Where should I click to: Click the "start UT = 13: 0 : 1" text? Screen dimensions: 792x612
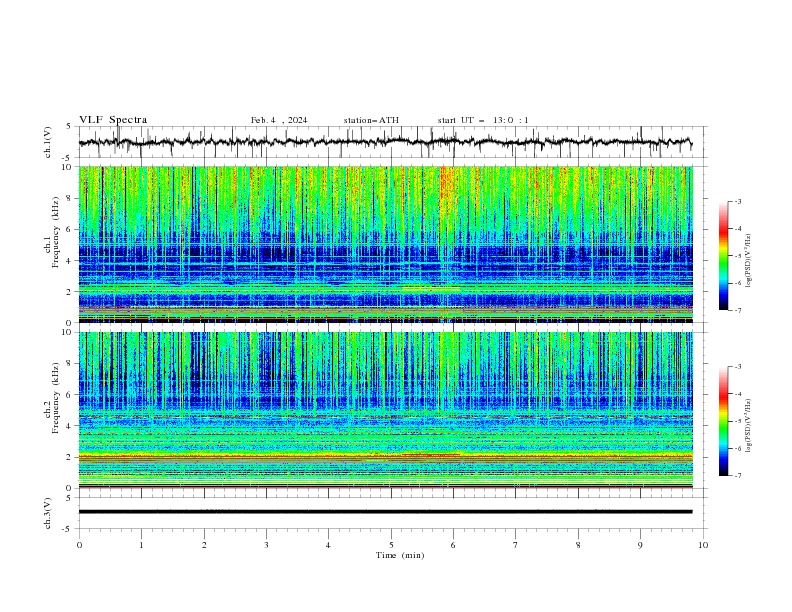483,120
